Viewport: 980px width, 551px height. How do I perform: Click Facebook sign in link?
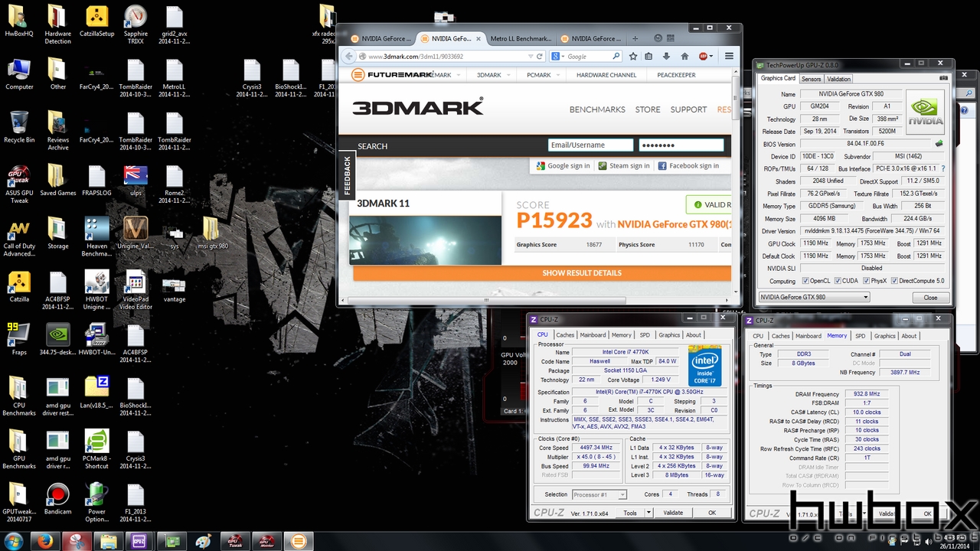pos(688,165)
